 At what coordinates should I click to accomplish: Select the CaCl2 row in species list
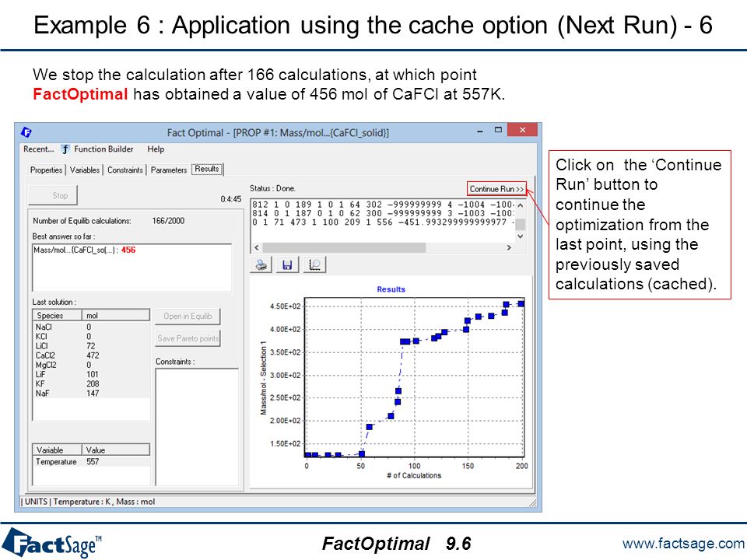coord(91,355)
